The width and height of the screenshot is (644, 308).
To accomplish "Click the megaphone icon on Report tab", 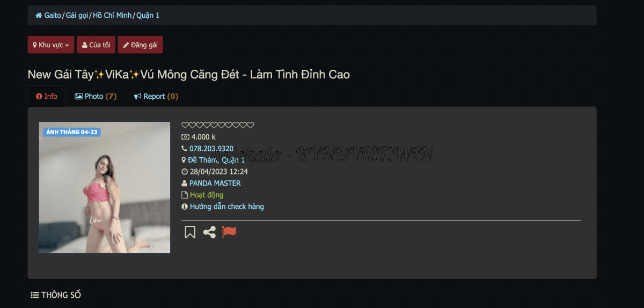I will tap(138, 97).
